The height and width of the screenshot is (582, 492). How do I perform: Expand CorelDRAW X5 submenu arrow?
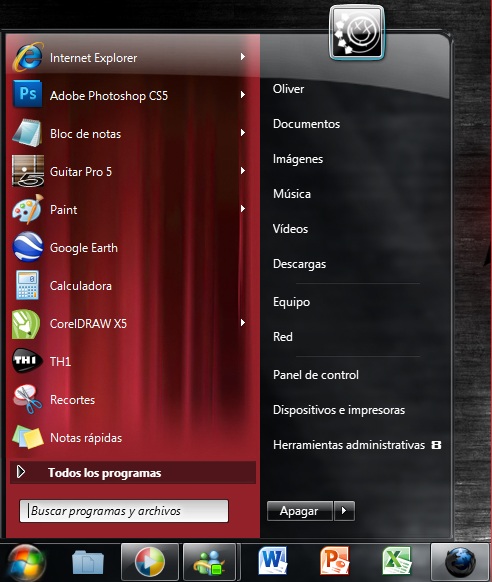(243, 323)
